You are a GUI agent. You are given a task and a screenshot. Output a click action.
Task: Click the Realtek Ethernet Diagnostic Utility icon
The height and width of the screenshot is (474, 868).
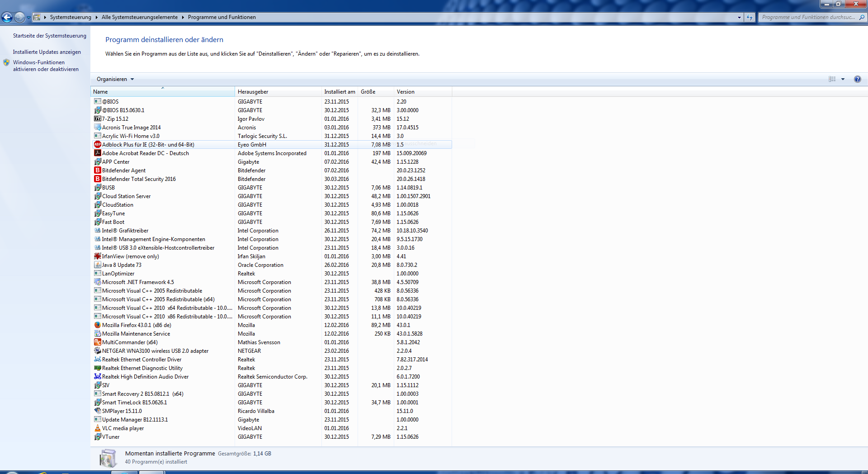[97, 368]
